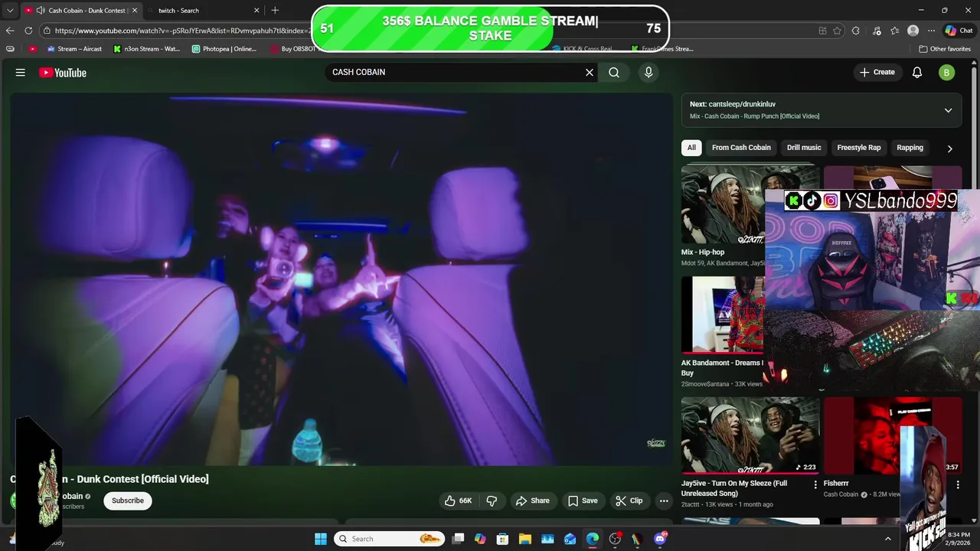
Task: Select the All filter chip
Action: pos(691,148)
